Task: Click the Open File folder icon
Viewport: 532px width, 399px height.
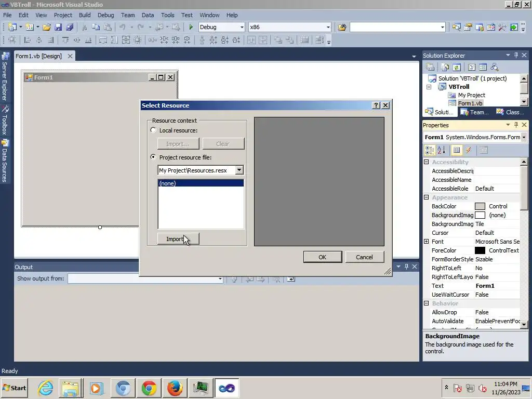Action: click(47, 27)
